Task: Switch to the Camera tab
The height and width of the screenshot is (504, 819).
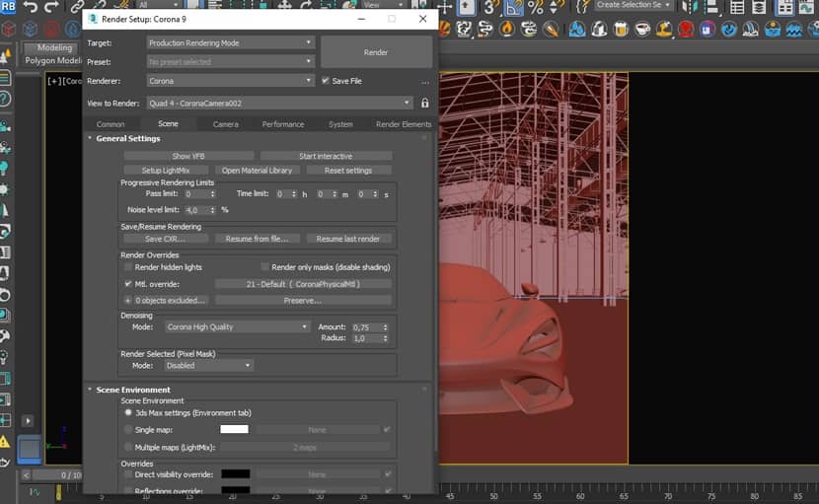Action: click(226, 124)
